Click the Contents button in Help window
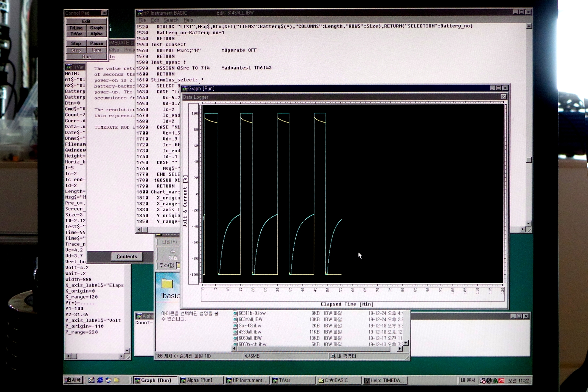Image resolution: width=588 pixels, height=392 pixels. (x=127, y=257)
